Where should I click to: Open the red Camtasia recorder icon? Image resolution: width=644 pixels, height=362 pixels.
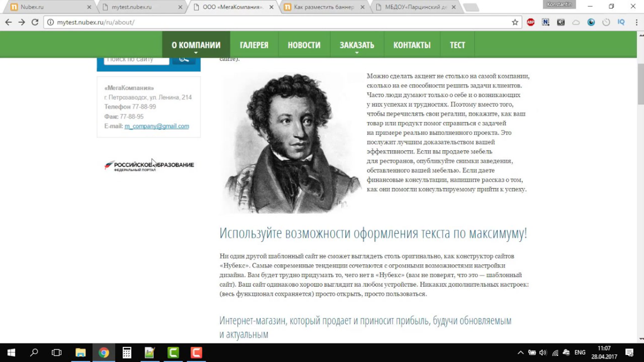point(196,353)
